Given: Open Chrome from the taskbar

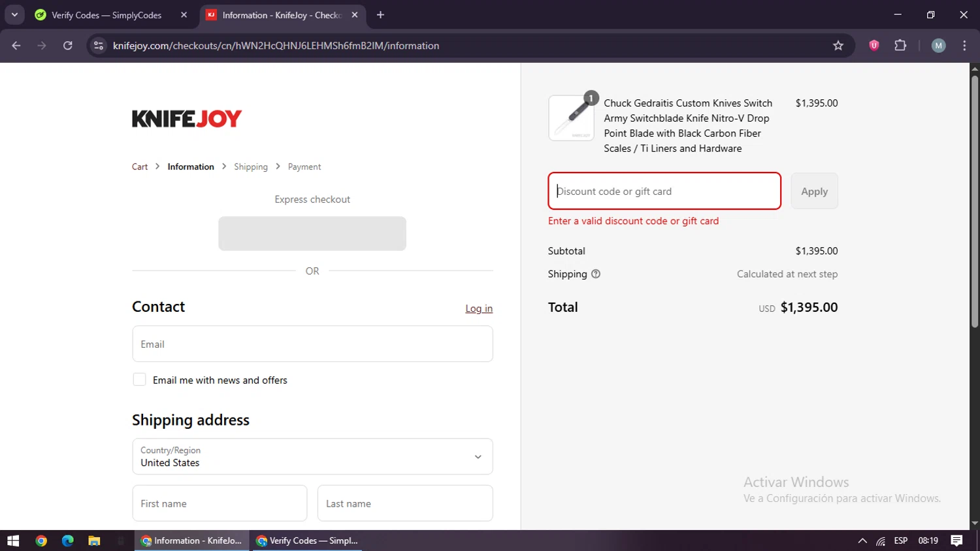Looking at the screenshot, I should [x=41, y=541].
